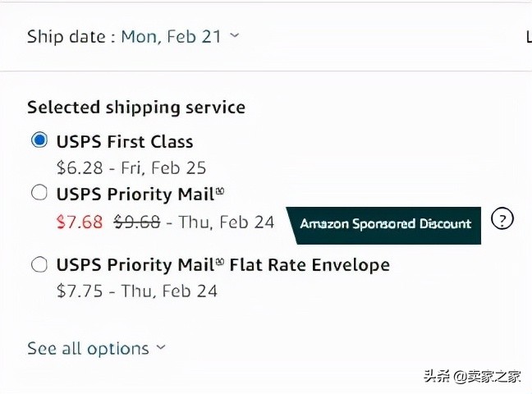Click the crossed-out $9.68 price
Viewport: 532px width, 394px height.
135,222
